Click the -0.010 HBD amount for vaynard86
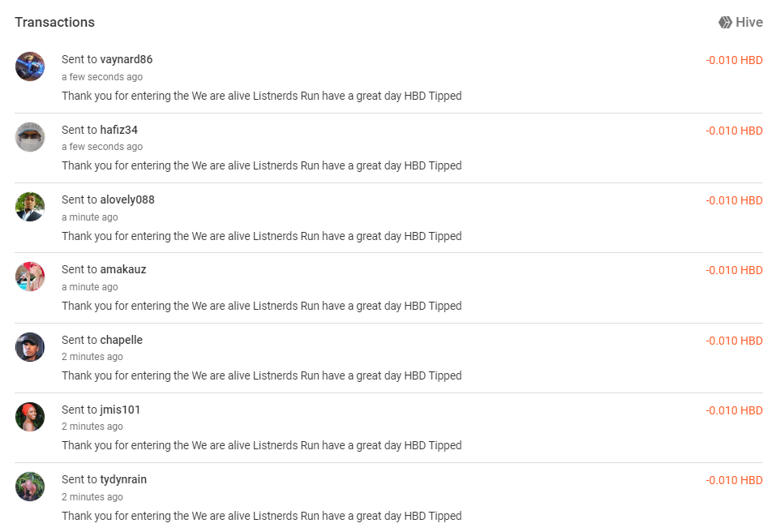776x532 pixels. click(x=734, y=60)
